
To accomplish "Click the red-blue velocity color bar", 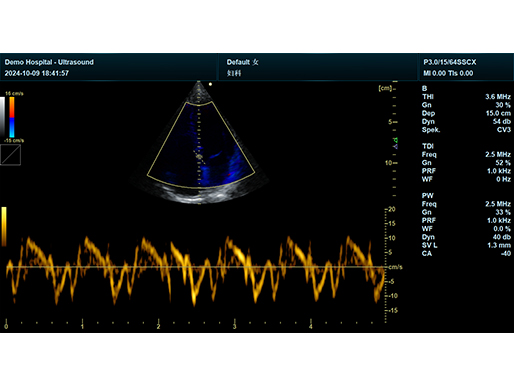I will click(12, 117).
